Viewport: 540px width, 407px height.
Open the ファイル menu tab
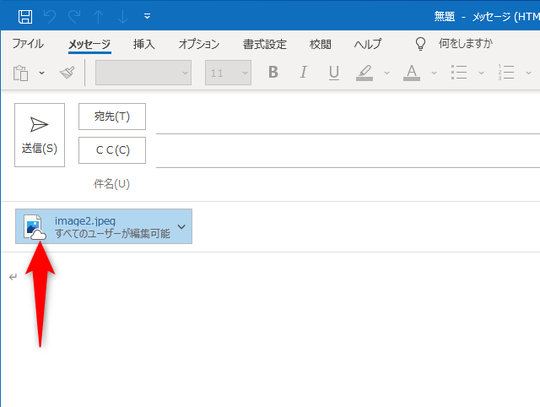(x=28, y=44)
